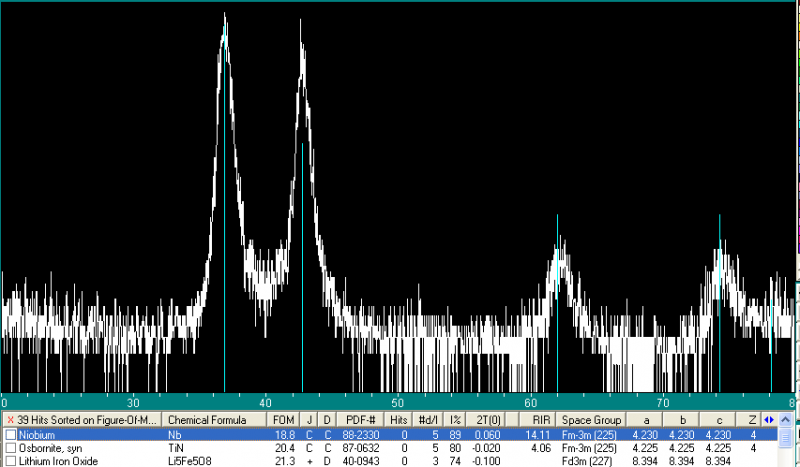Tick the Niobium checkbox
This screenshot has width=800, height=467.
coord(11,435)
